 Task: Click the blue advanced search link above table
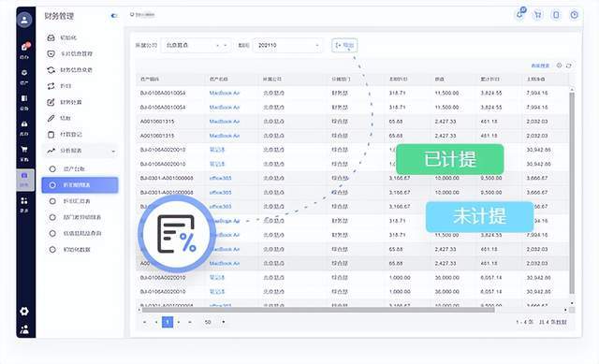(540, 66)
